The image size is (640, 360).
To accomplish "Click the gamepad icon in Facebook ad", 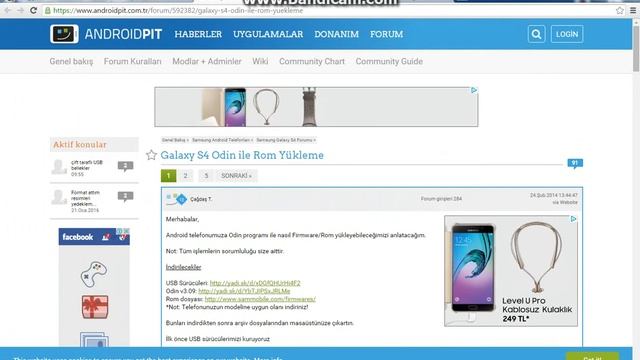I will click(94, 274).
